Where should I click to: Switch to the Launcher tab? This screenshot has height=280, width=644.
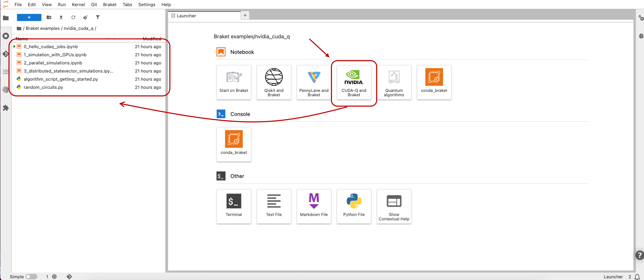pyautogui.click(x=186, y=15)
